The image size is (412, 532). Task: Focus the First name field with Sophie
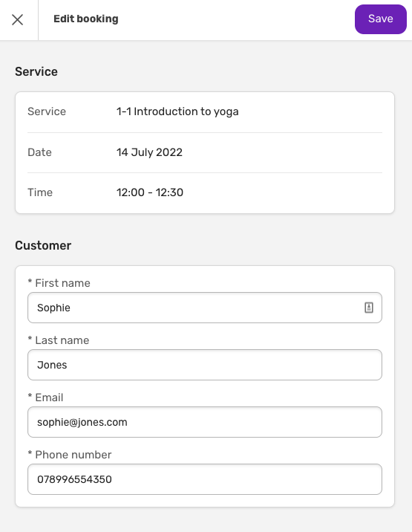tap(204, 308)
